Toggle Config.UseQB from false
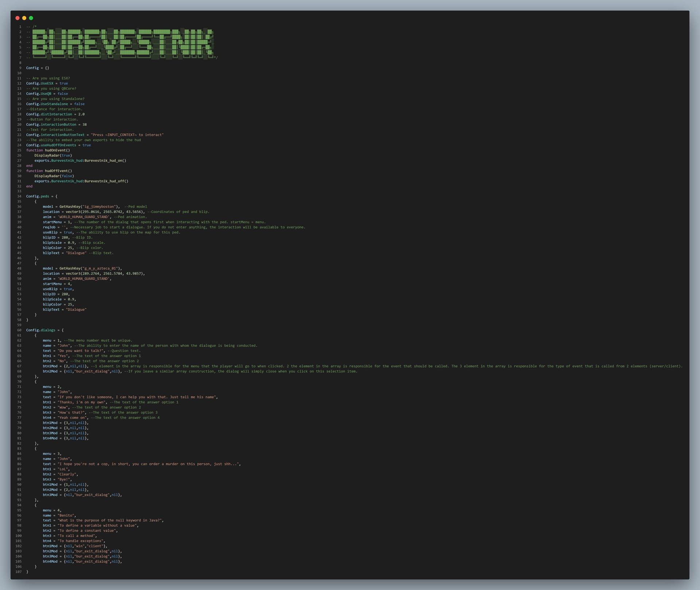 pyautogui.click(x=63, y=93)
